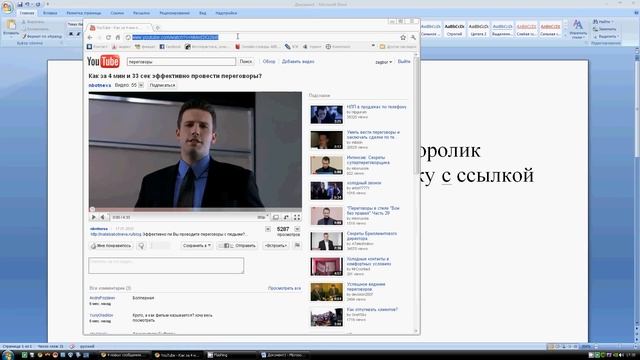Open the Windows Start button

(x=8, y=354)
